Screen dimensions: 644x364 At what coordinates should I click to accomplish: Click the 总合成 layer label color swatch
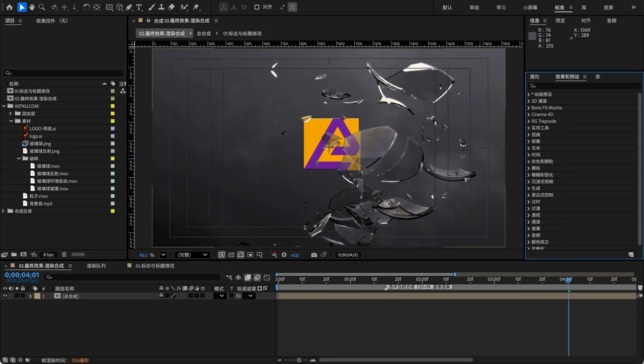coord(37,296)
